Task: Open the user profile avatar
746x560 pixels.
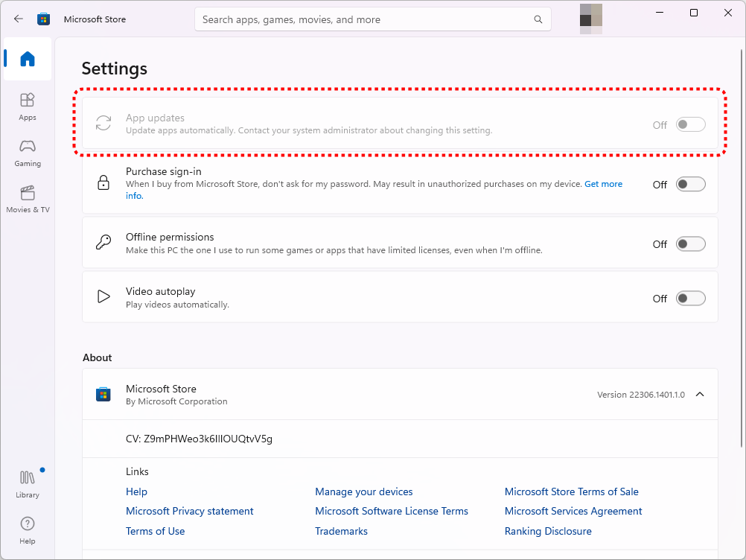Action: pyautogui.click(x=591, y=19)
